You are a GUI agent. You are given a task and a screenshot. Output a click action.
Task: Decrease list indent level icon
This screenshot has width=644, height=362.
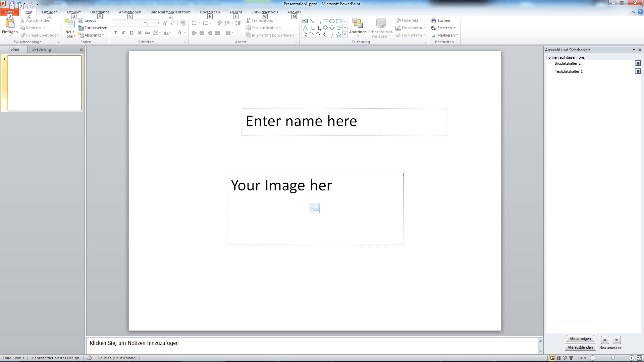pyautogui.click(x=220, y=23)
